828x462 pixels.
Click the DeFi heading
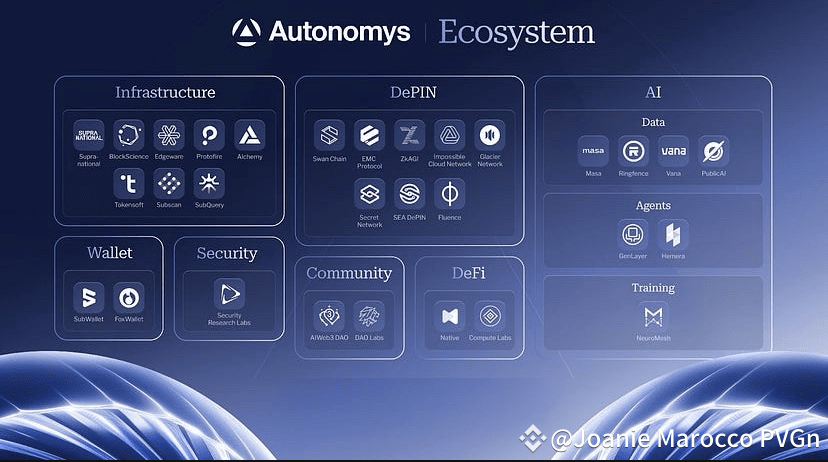click(468, 273)
